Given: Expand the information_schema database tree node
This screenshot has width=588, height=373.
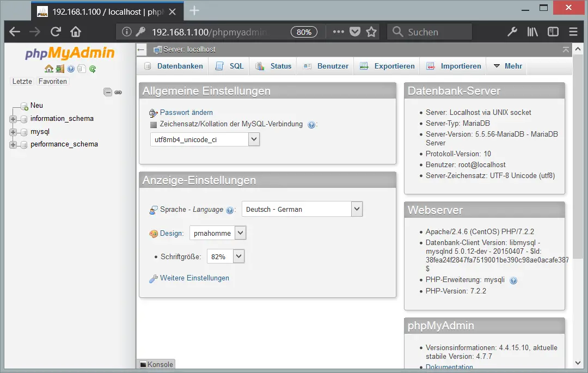Looking at the screenshot, I should pyautogui.click(x=13, y=119).
